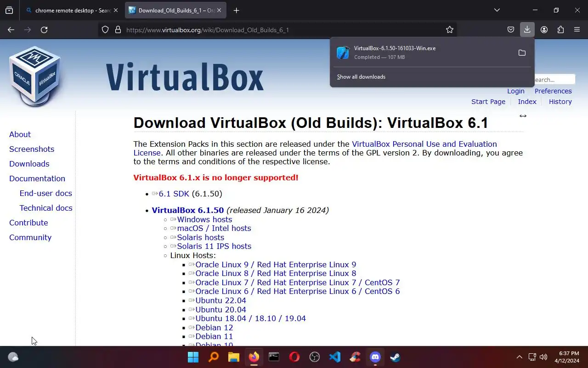Show hidden system tray icons
Image resolution: width=588 pixels, height=368 pixels.
pos(520,357)
